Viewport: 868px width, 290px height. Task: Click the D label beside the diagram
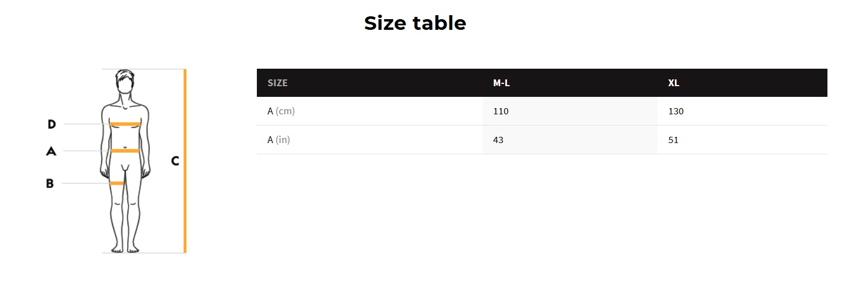click(x=52, y=124)
